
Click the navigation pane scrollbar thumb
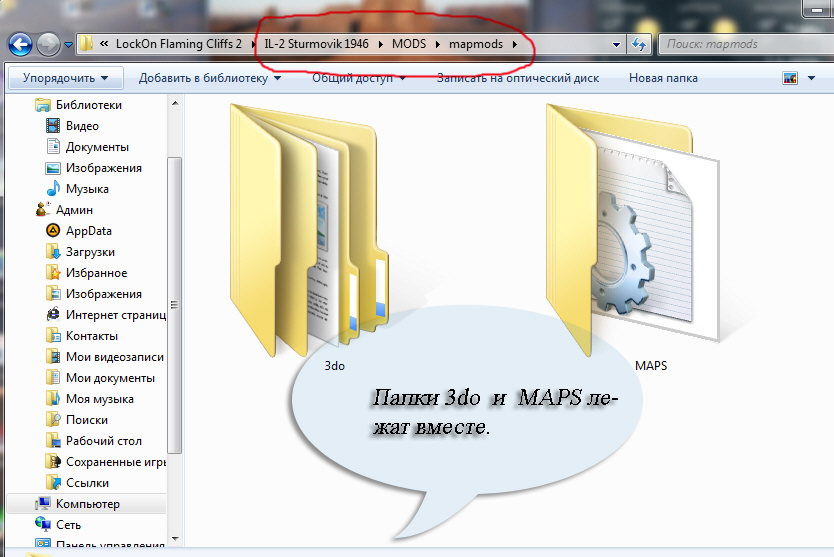coord(174,305)
